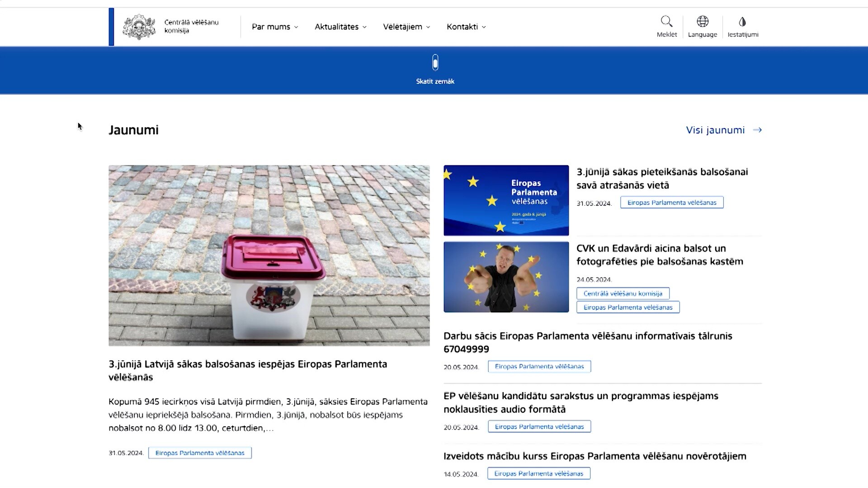Click the arrow next to Visi jaunumi
The image size is (868, 488).
coord(757,130)
